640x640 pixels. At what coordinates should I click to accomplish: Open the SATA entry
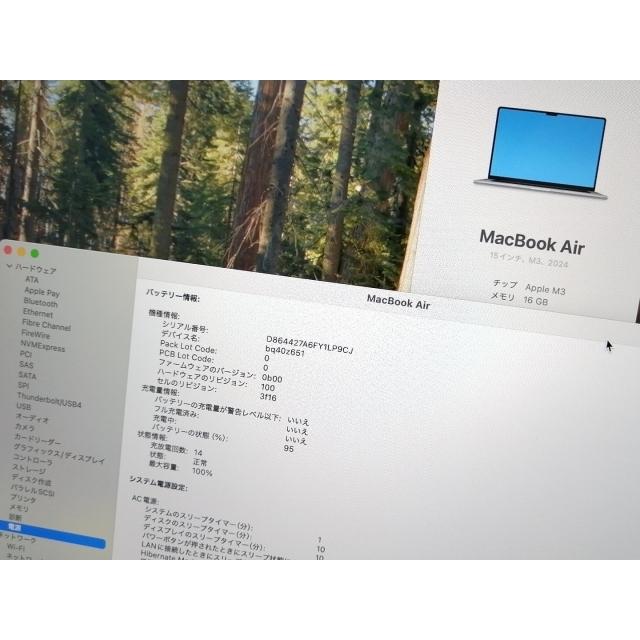point(27,375)
